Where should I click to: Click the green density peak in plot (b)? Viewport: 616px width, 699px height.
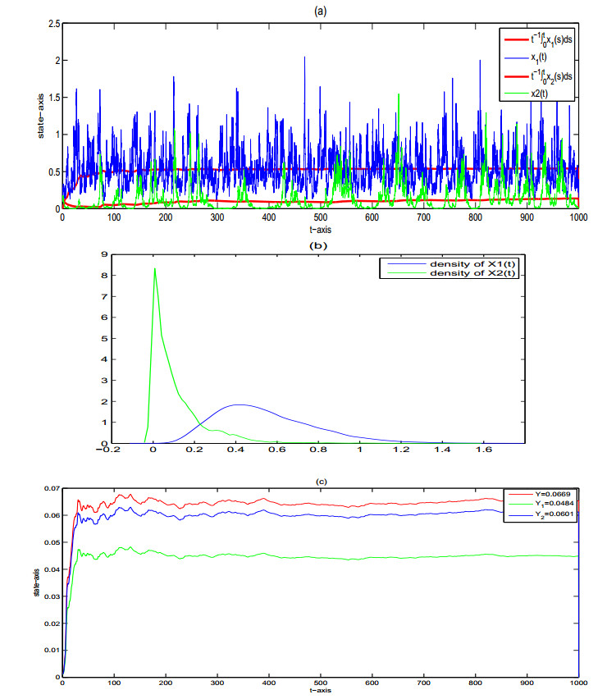tap(154, 268)
